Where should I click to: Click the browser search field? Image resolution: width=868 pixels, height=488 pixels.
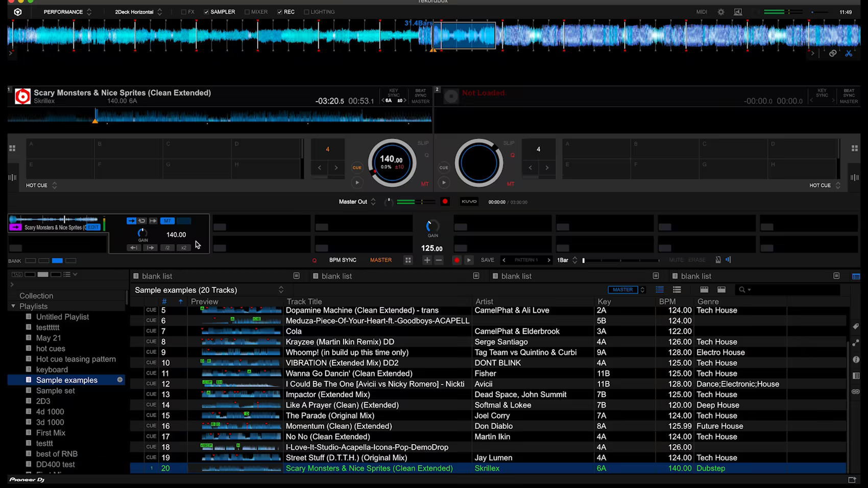click(x=788, y=290)
